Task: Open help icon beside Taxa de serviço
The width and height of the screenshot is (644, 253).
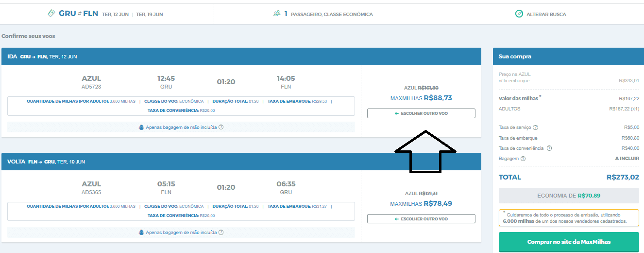Action: coord(536,127)
